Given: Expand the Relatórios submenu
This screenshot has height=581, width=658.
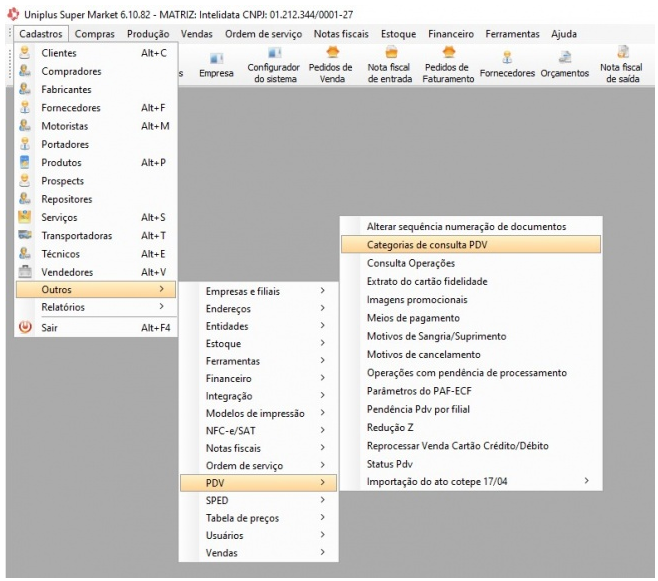Looking at the screenshot, I should point(95,308).
